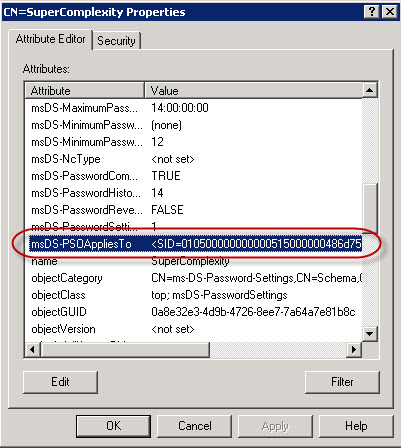Click the scroll up arrow of attribute list
The width and height of the screenshot is (401, 448).
(x=369, y=90)
